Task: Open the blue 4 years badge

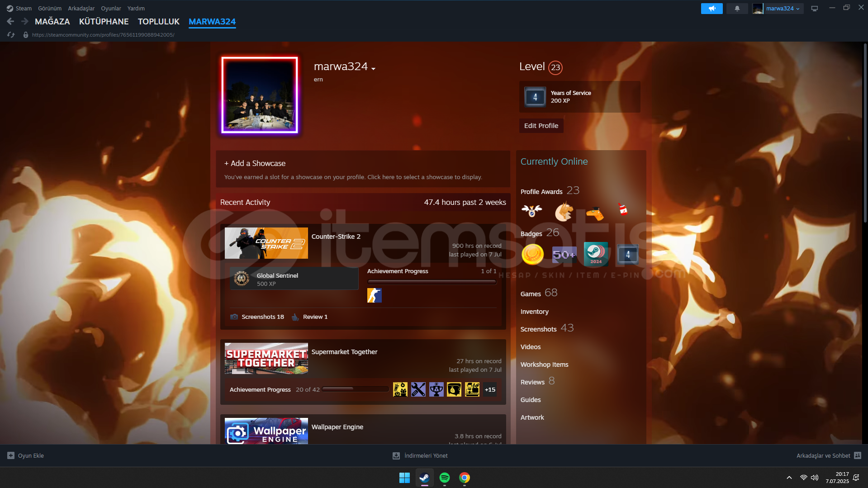Action: tap(628, 255)
